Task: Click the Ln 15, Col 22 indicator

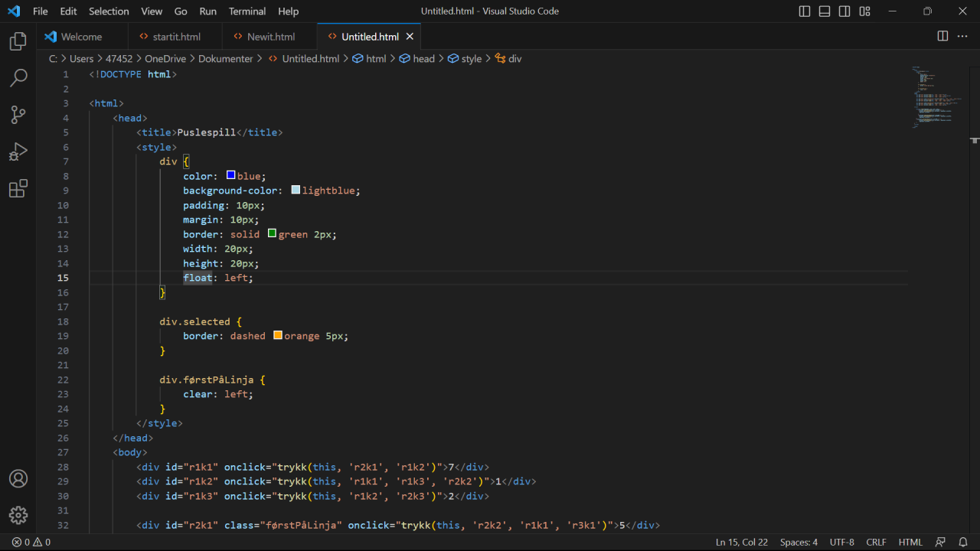Action: (x=741, y=542)
